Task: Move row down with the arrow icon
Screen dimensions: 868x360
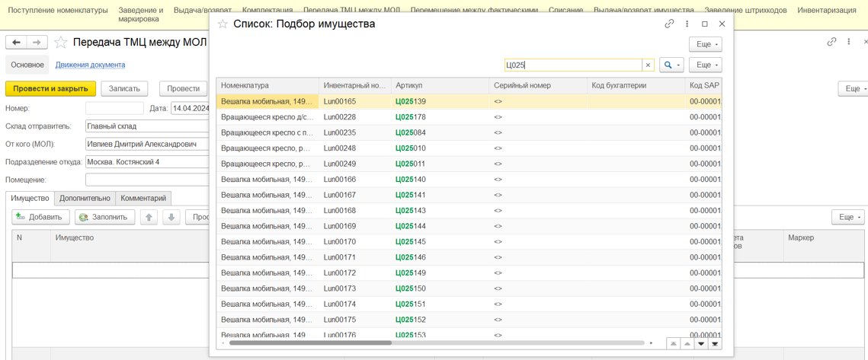Action: [x=171, y=218]
